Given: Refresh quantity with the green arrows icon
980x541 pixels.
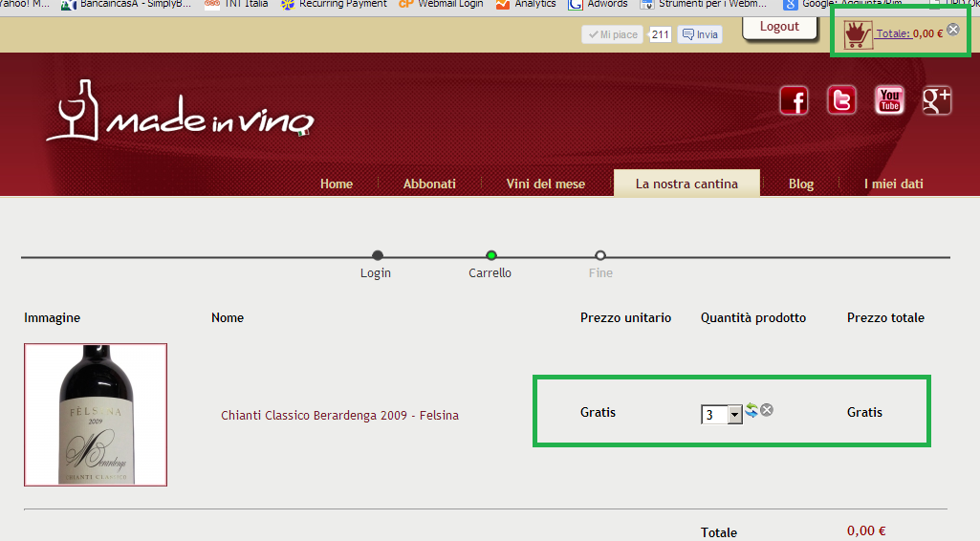Looking at the screenshot, I should (x=751, y=410).
